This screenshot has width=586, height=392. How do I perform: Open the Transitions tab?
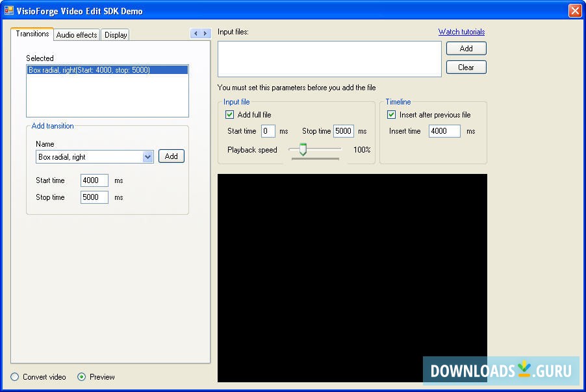coord(31,34)
